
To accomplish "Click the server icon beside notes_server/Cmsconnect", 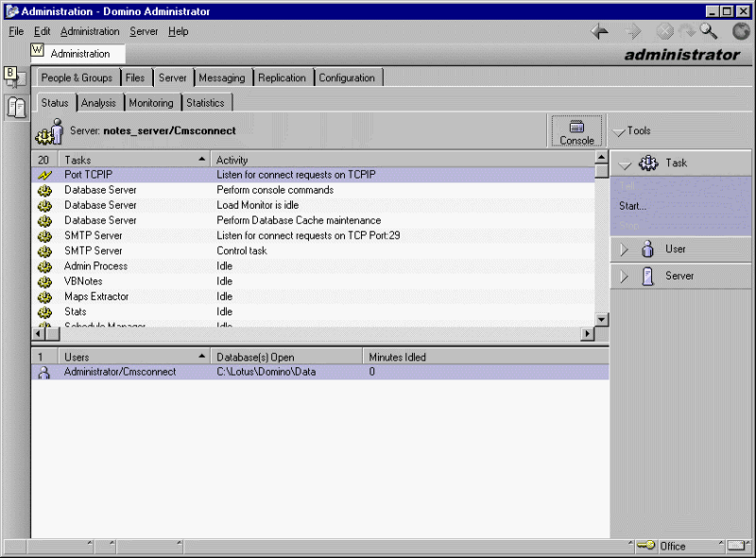I will 50,131.
